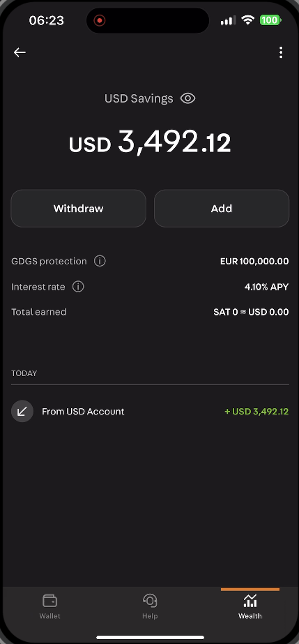Viewport: 299px width, 644px height.
Task: Tap the Help headset icon
Action: click(150, 601)
